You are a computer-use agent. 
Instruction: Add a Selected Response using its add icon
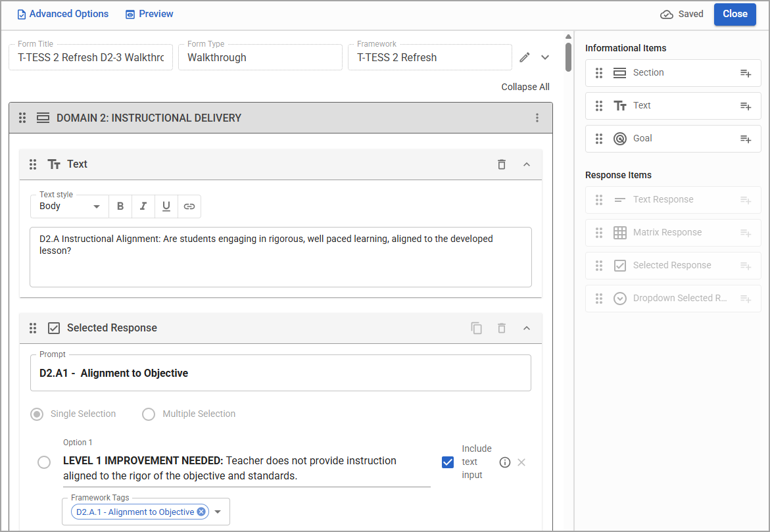coord(746,266)
